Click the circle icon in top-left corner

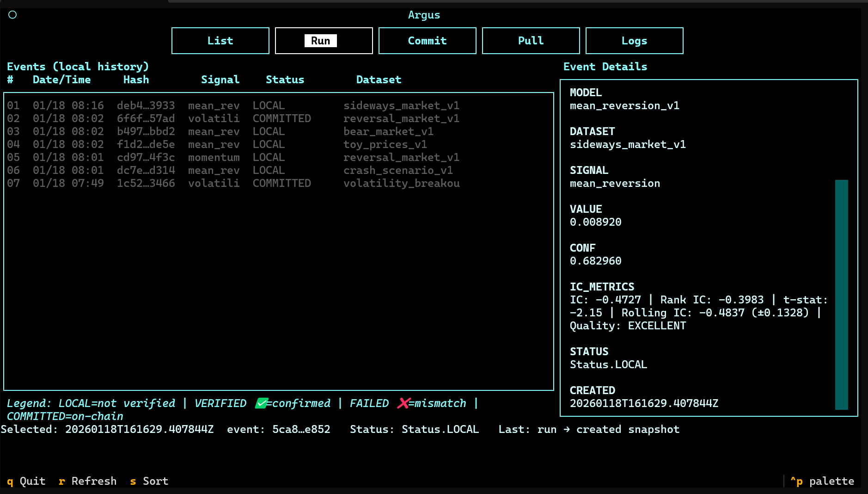(12, 15)
